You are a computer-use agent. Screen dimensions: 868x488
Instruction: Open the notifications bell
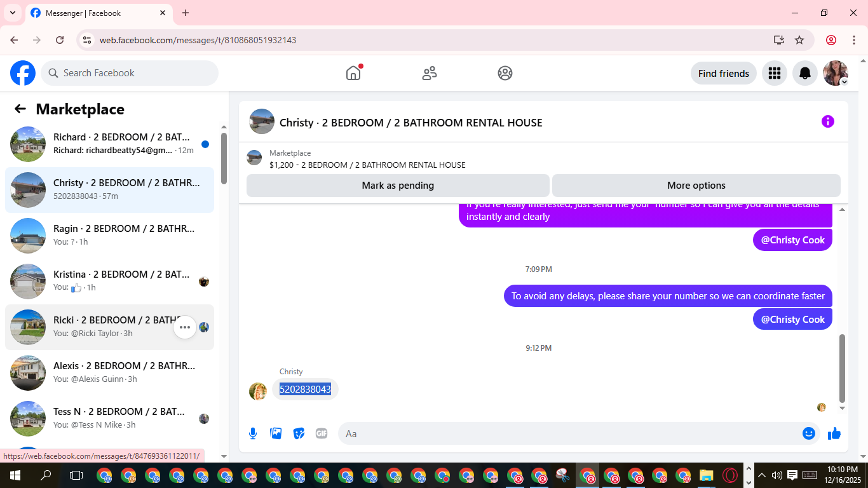click(x=805, y=73)
